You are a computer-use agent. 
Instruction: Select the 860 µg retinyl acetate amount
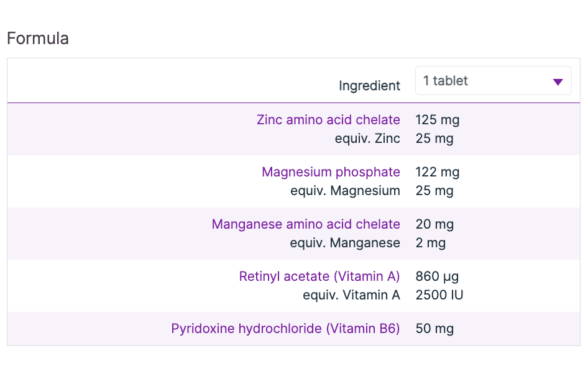(437, 276)
